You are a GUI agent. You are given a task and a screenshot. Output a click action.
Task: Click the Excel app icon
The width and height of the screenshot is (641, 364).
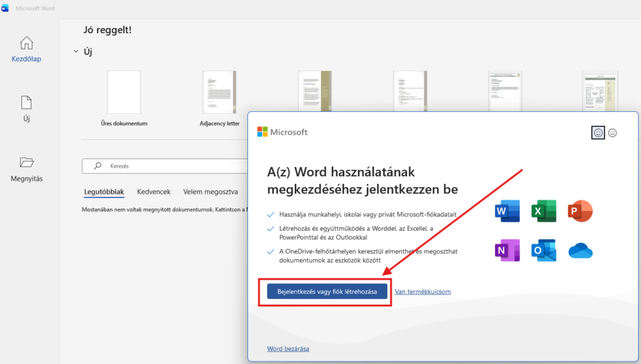(544, 211)
